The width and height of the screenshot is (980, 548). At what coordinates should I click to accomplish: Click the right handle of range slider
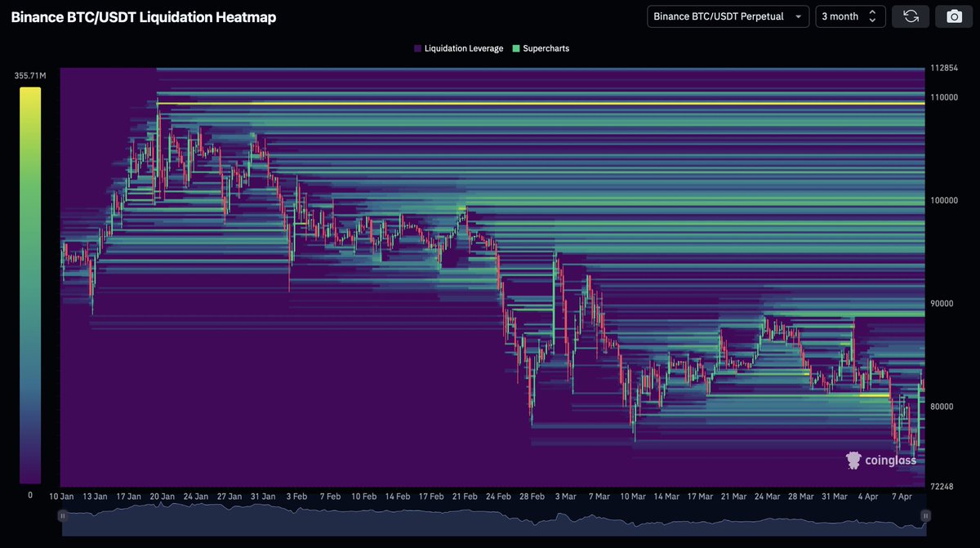click(x=925, y=515)
